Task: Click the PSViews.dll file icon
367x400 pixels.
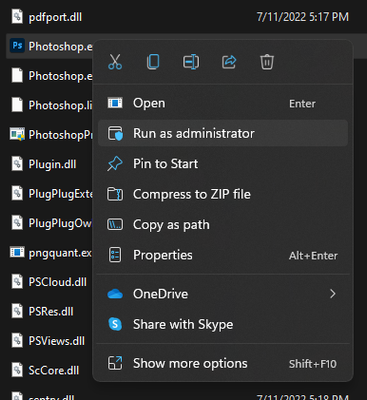Action: coord(17,340)
